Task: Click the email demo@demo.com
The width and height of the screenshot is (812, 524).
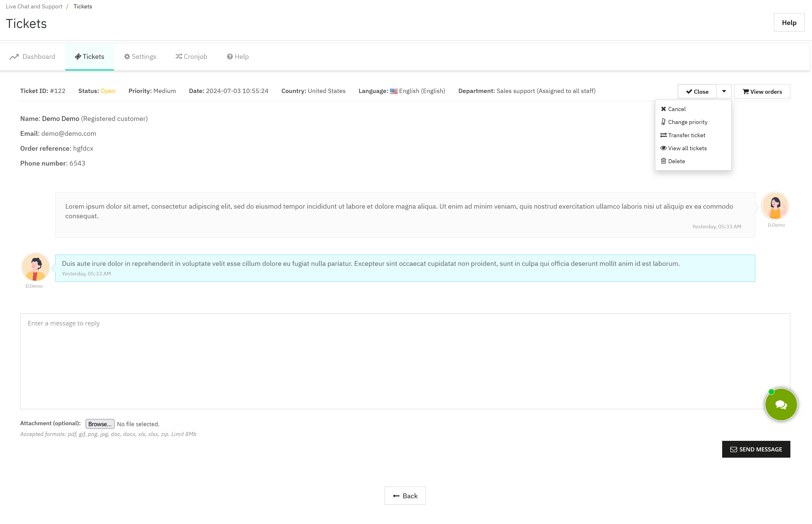Action: (x=69, y=133)
